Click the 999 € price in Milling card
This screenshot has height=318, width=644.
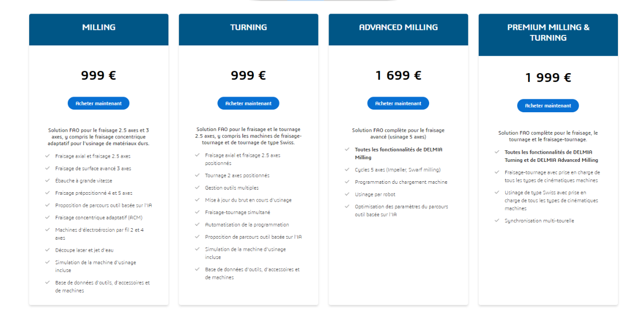pyautogui.click(x=99, y=76)
